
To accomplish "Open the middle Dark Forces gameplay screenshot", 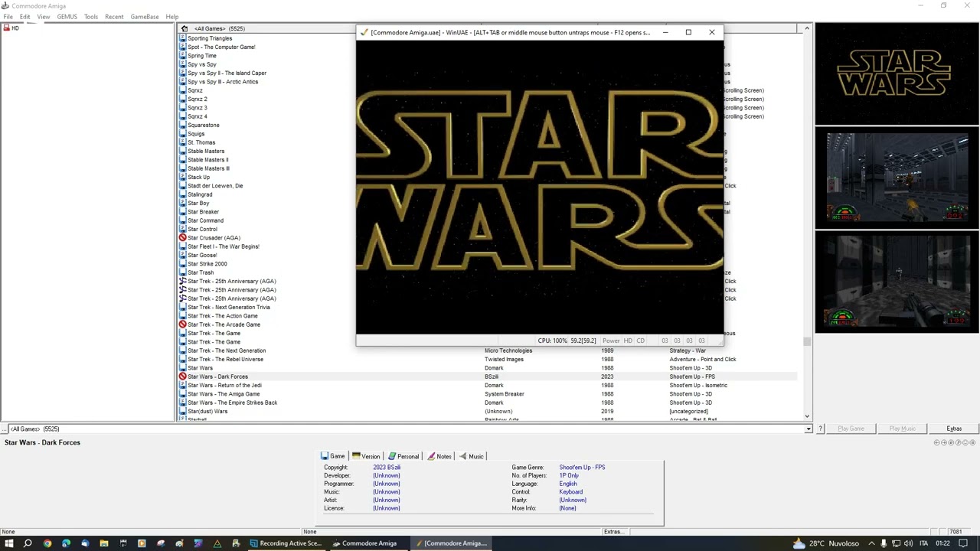I will pyautogui.click(x=897, y=178).
